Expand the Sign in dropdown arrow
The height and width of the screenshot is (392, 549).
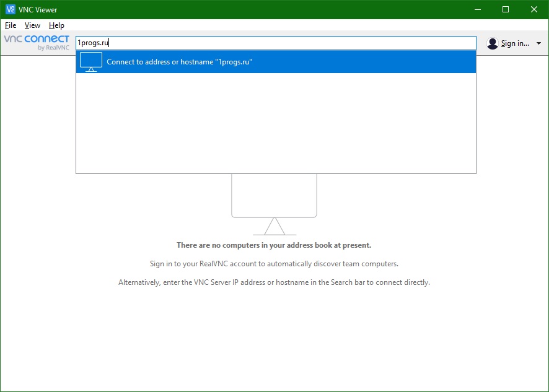tap(538, 43)
